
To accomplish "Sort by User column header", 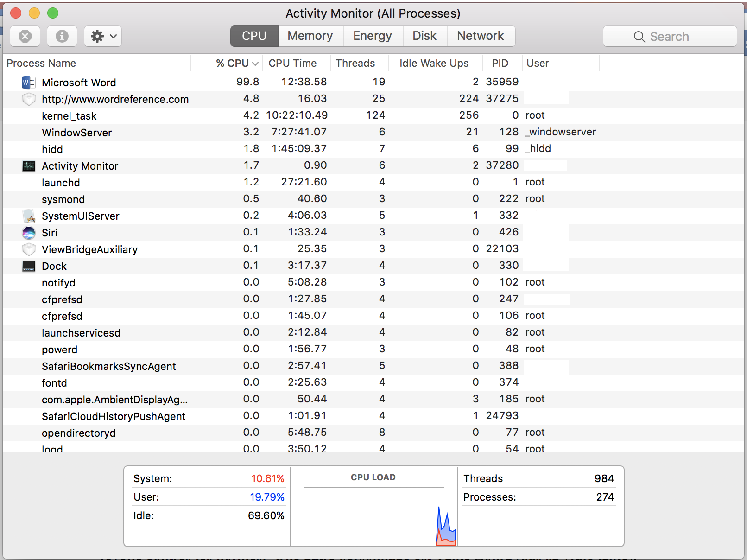I will (x=561, y=64).
